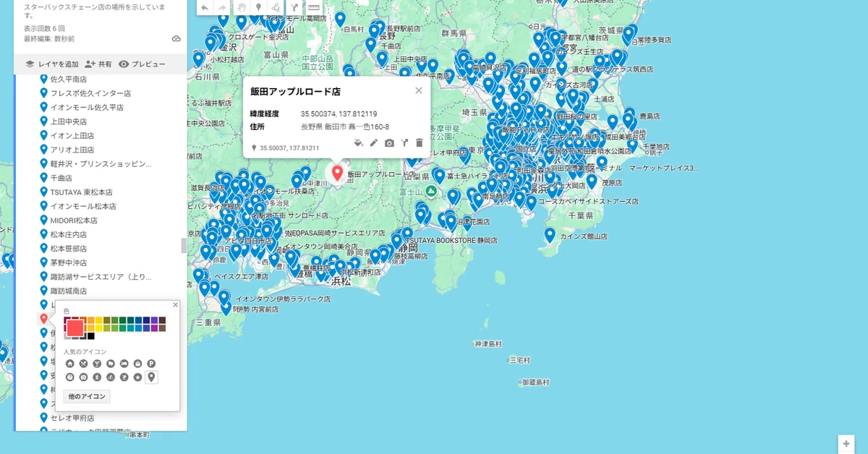
Task: Choose the hiker walking icon
Action: tap(97, 377)
